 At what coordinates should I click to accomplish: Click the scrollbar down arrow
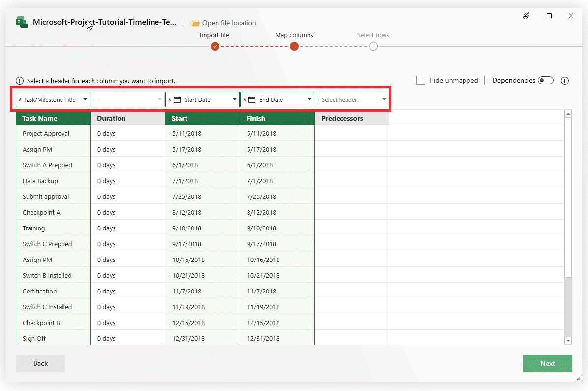click(568, 340)
